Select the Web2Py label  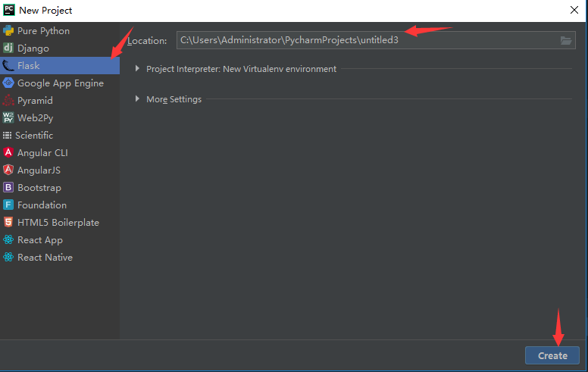pos(36,118)
